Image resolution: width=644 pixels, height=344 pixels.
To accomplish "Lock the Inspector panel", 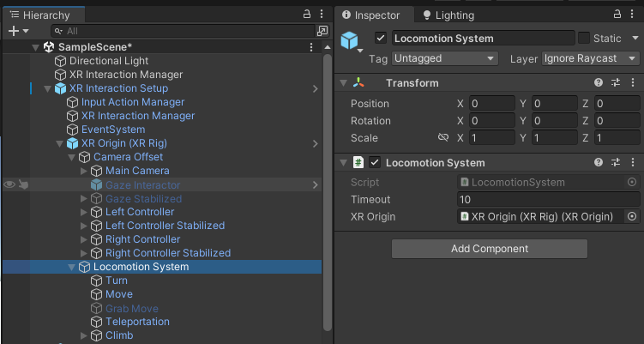I will 615,15.
